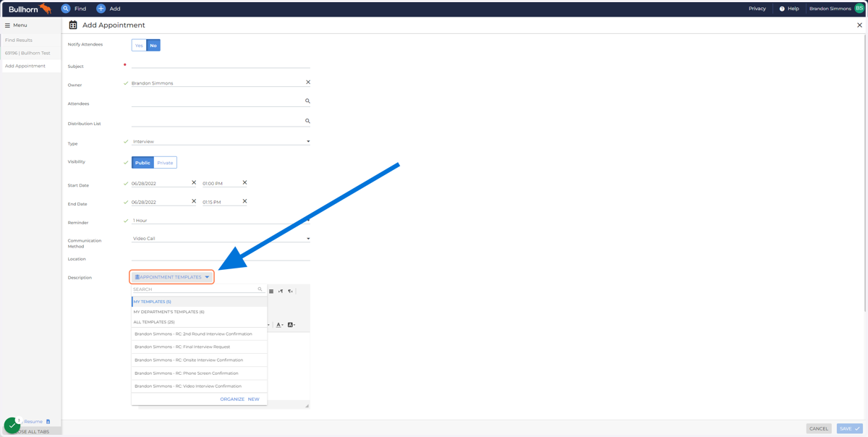Clear the Owner Brandon Simmons field
This screenshot has height=437, width=868.
[x=308, y=82]
